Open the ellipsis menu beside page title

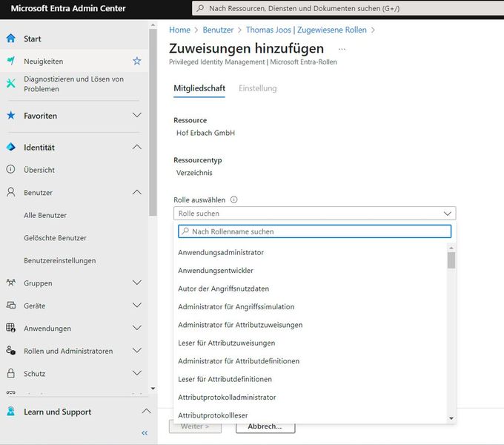342,49
